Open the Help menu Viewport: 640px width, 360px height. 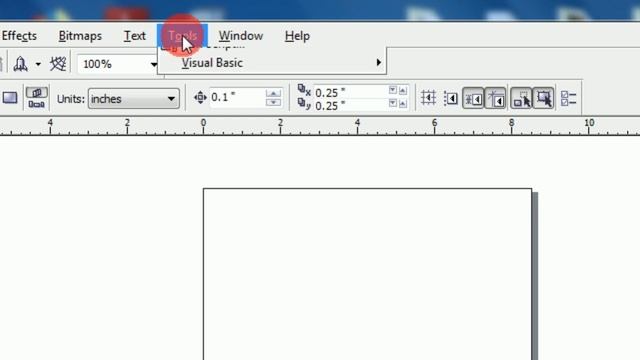(x=297, y=36)
